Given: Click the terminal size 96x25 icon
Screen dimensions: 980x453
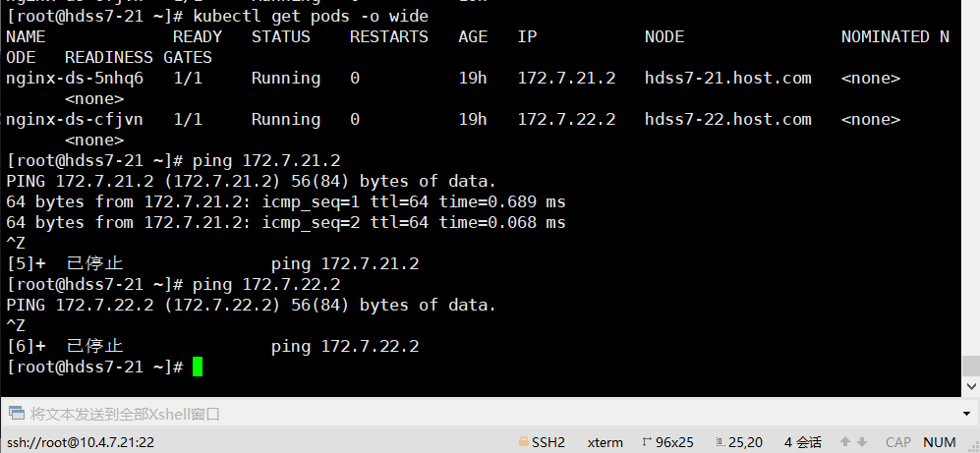Looking at the screenshot, I should point(648,442).
